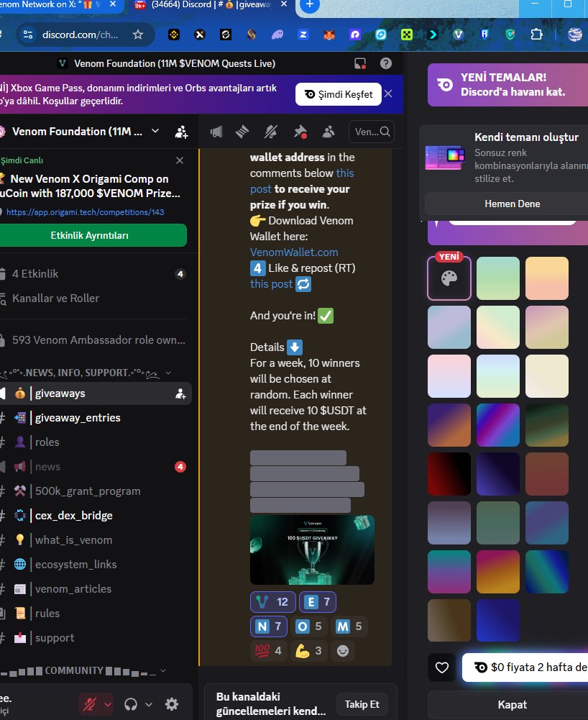Open pinned messages icon
The image size is (588, 720).
(300, 132)
